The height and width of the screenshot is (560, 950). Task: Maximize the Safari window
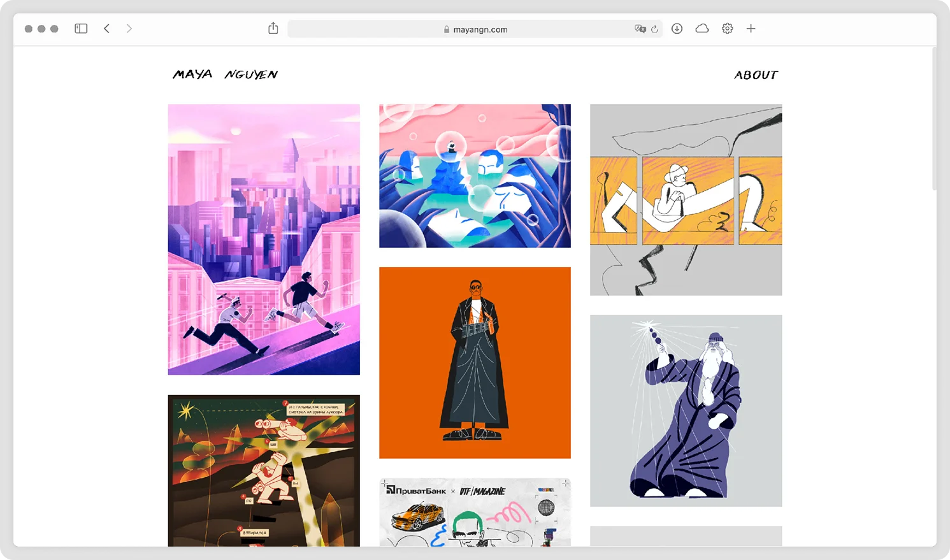point(54,29)
